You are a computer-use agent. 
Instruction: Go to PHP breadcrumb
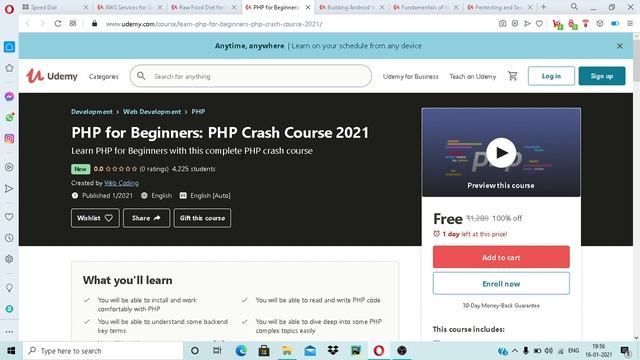click(198, 111)
